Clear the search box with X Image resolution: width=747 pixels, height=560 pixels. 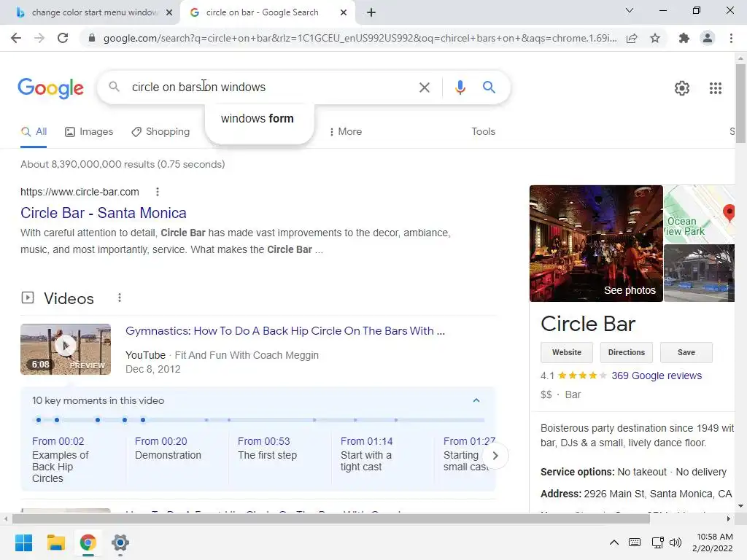pos(424,87)
